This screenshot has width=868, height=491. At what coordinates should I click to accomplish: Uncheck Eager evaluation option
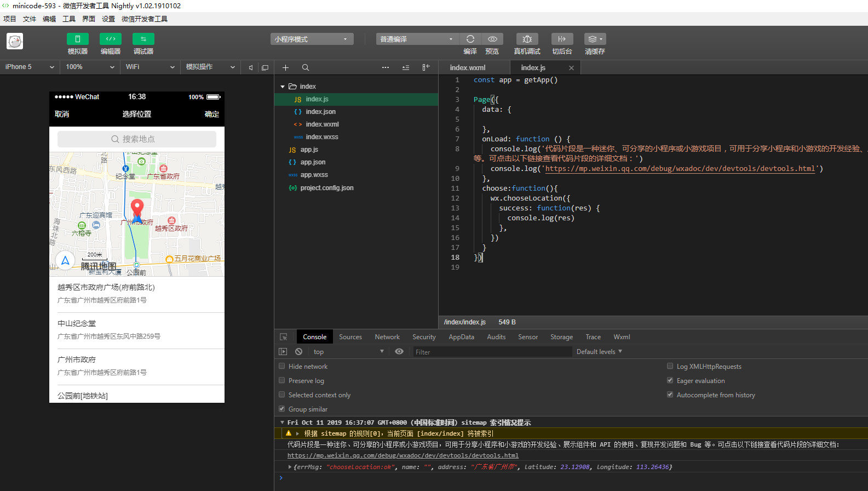click(670, 380)
